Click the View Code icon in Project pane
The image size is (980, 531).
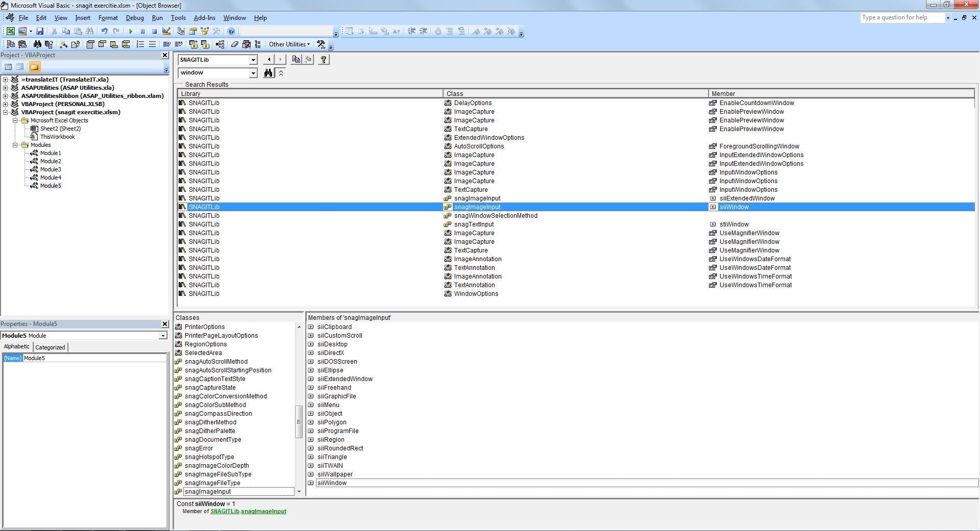pyautogui.click(x=8, y=67)
